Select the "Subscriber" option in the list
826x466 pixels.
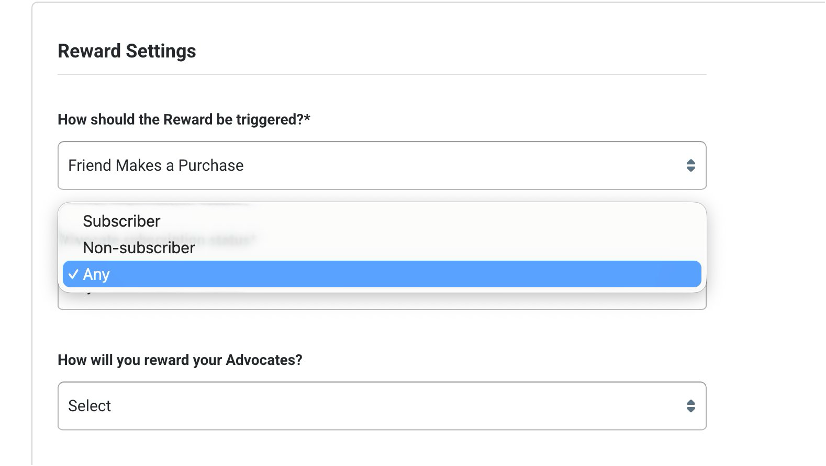[121, 221]
